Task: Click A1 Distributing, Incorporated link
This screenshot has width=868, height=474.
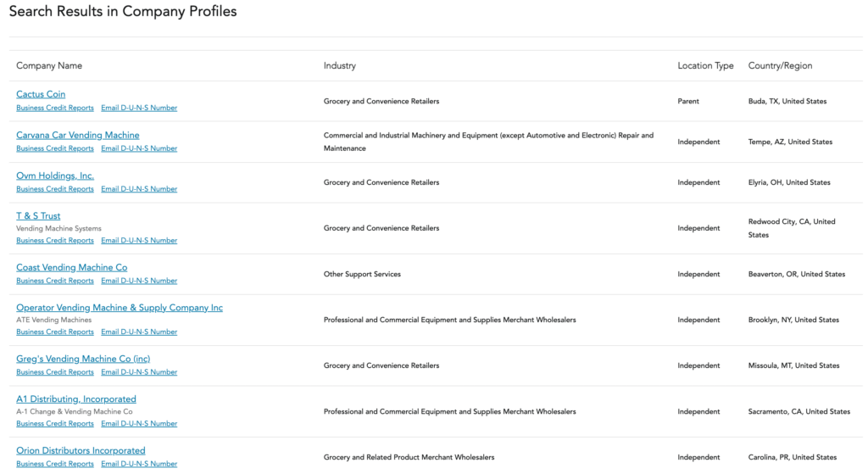Action: pyautogui.click(x=76, y=399)
